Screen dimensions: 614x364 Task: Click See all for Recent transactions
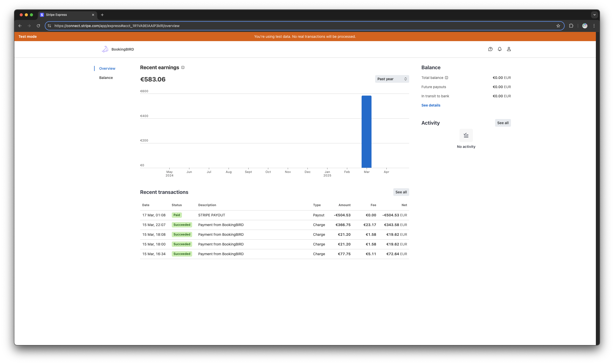401,192
